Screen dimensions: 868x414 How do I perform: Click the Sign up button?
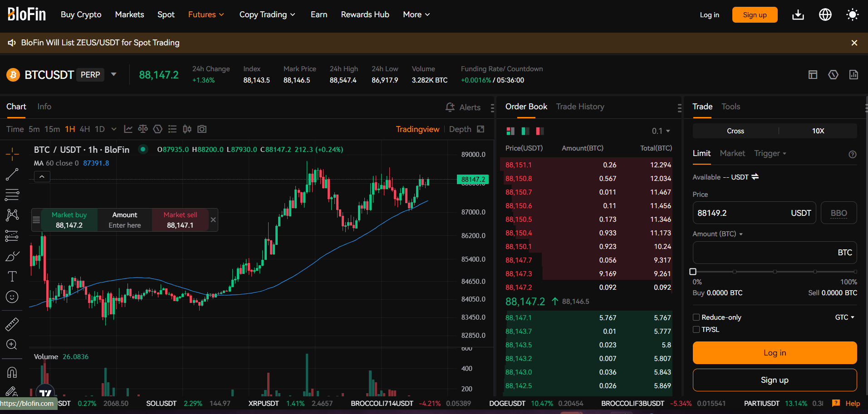click(755, 15)
